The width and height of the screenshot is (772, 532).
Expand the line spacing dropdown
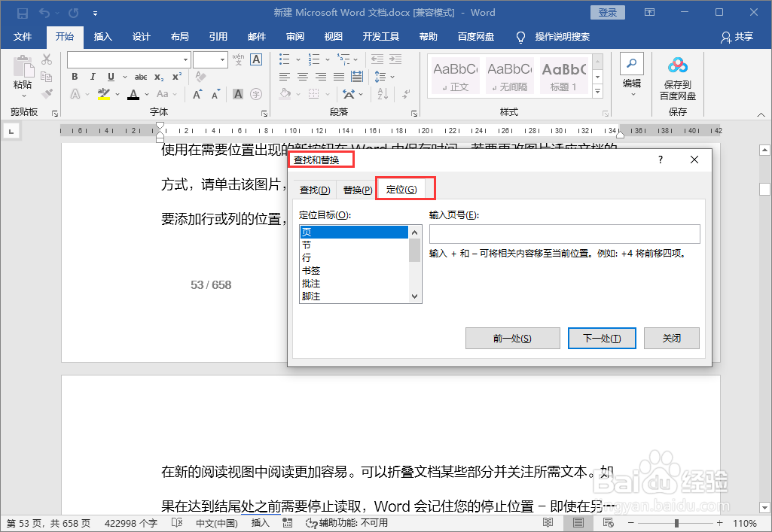[392, 76]
